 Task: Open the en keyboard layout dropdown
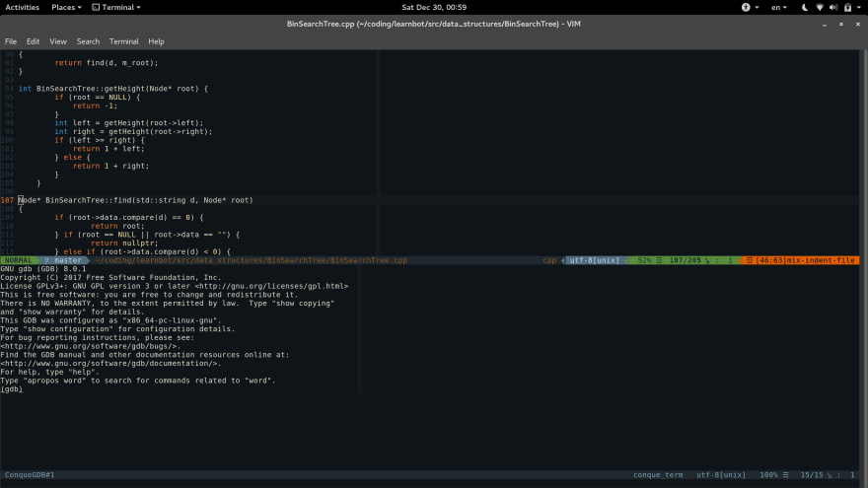[779, 7]
